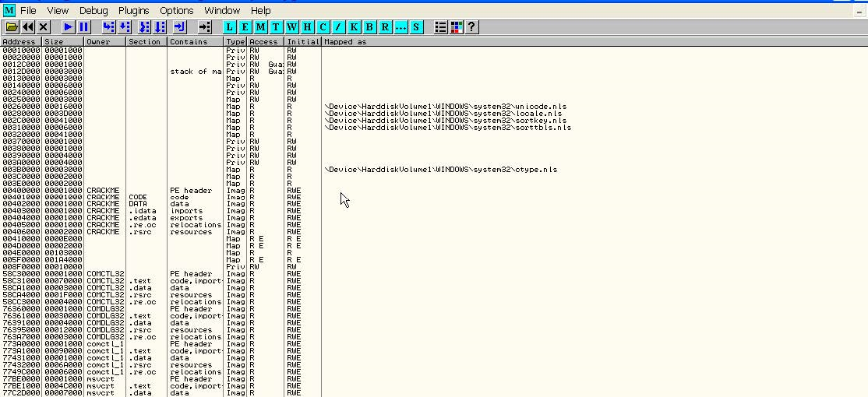868x397 pixels.
Task: Show Run trace with ellipsis button
Action: (400, 27)
